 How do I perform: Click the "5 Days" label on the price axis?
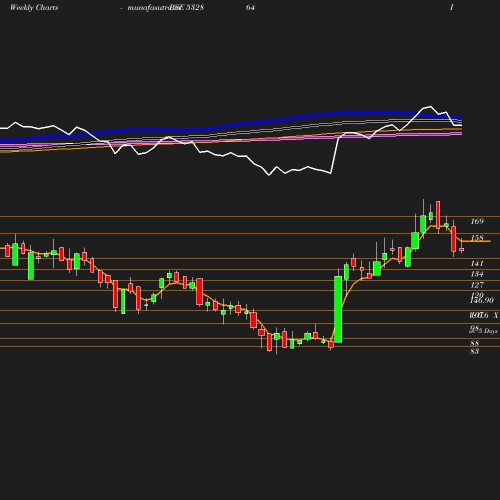488,331
